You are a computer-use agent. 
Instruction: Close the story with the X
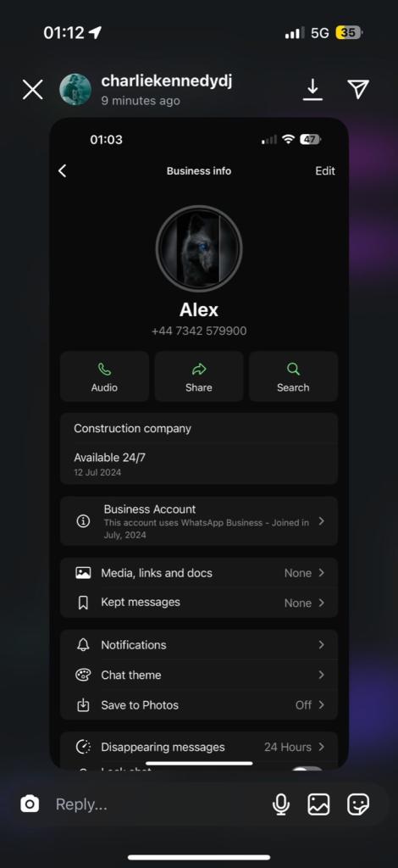point(33,89)
